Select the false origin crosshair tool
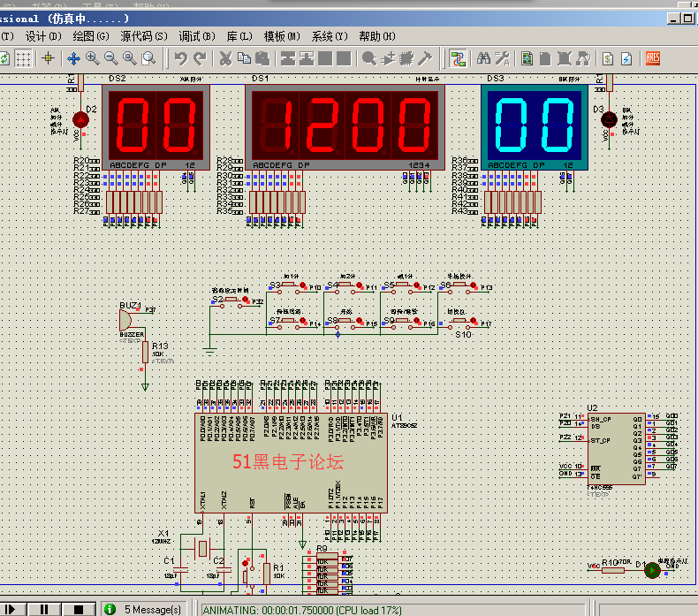The height and width of the screenshot is (616, 698). click(48, 58)
